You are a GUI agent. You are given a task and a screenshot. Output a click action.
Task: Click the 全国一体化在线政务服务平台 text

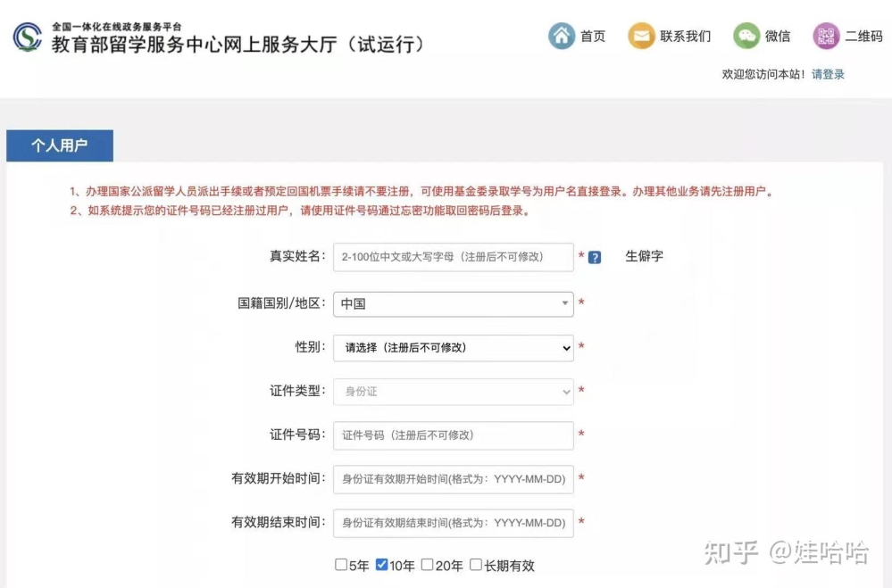click(117, 26)
